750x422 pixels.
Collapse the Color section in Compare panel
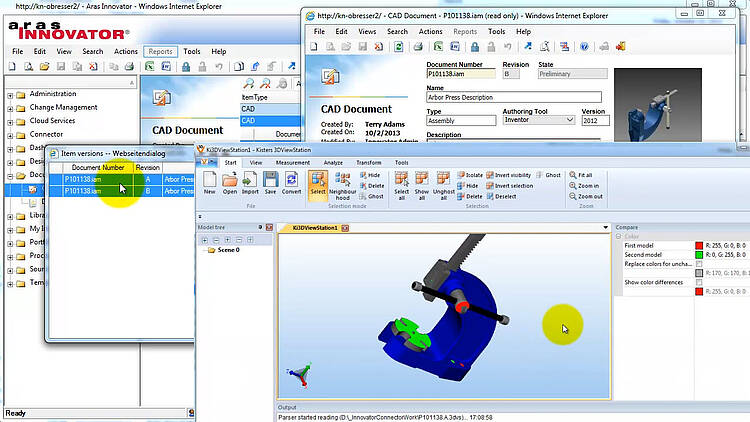[618, 236]
